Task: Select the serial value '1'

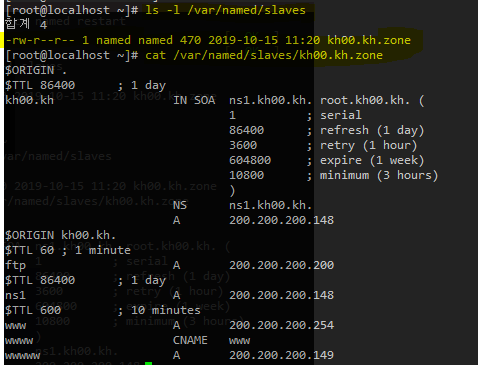Action: (232, 115)
